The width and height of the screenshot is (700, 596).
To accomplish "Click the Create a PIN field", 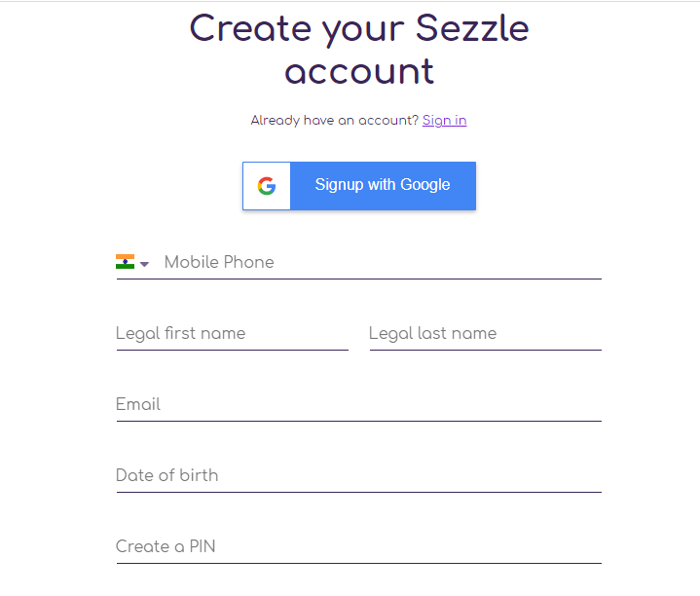I will pyautogui.click(x=357, y=546).
